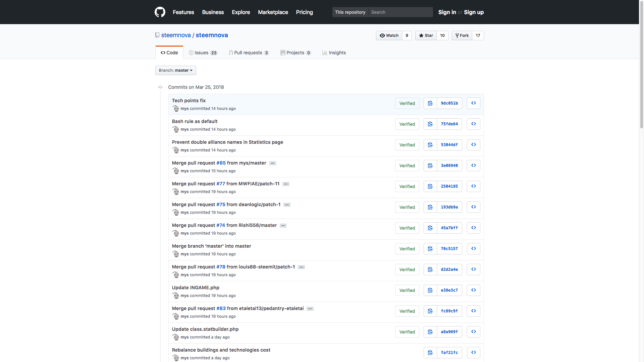This screenshot has width=644, height=362.
Task: Star the steemnova repository
Action: point(426,36)
